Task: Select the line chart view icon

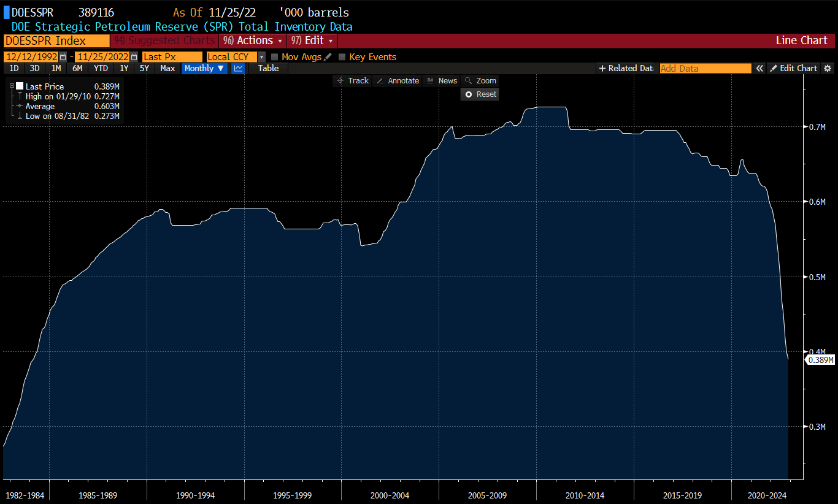Action: click(x=239, y=68)
